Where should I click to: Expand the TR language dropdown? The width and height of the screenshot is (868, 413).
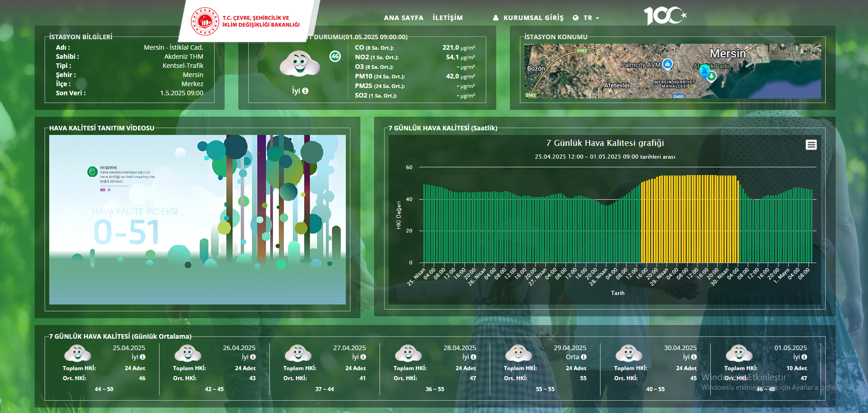pos(588,18)
